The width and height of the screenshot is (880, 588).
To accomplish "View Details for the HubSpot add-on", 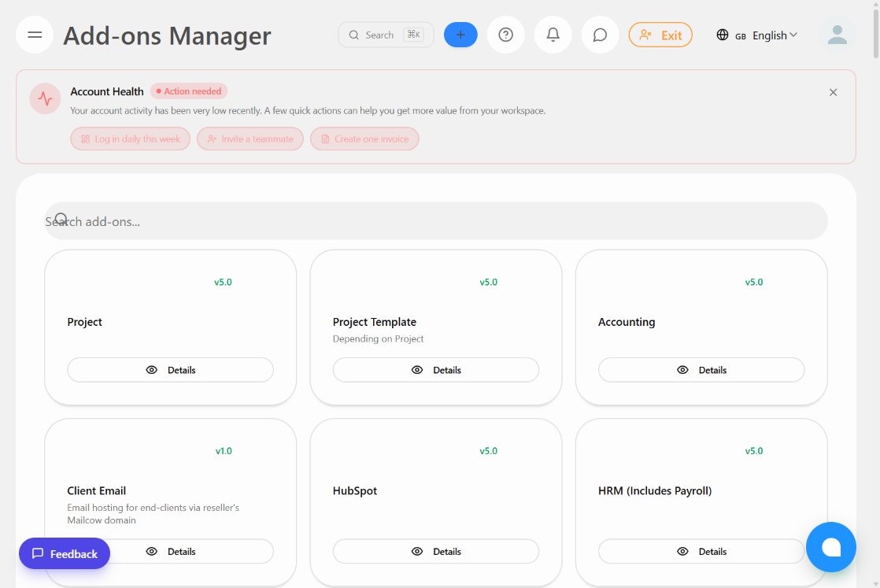I will (x=435, y=551).
